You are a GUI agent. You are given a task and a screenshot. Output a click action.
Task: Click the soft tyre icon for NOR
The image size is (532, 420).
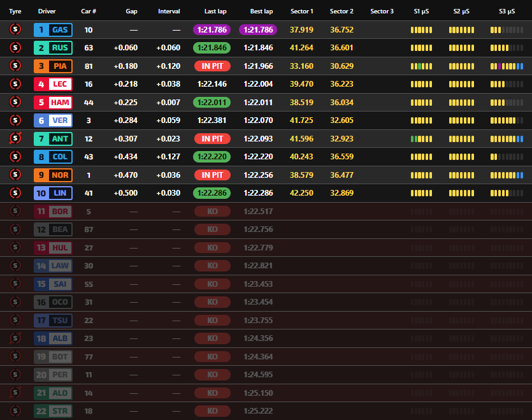[x=15, y=175]
